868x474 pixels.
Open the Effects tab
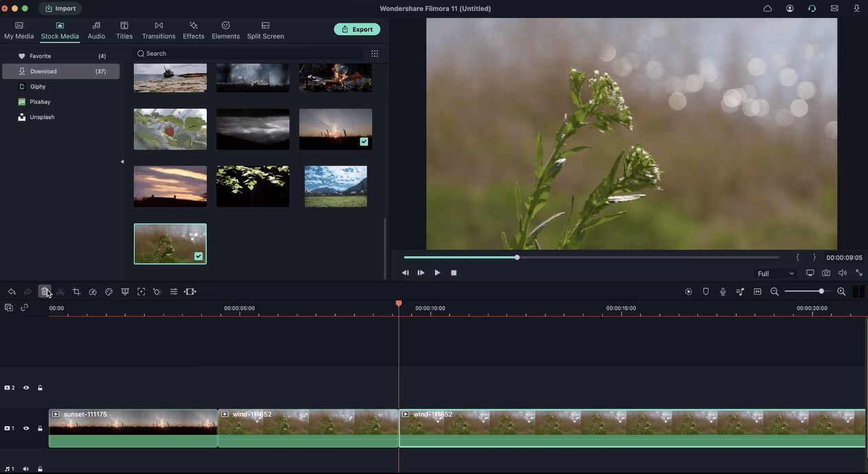pos(194,30)
